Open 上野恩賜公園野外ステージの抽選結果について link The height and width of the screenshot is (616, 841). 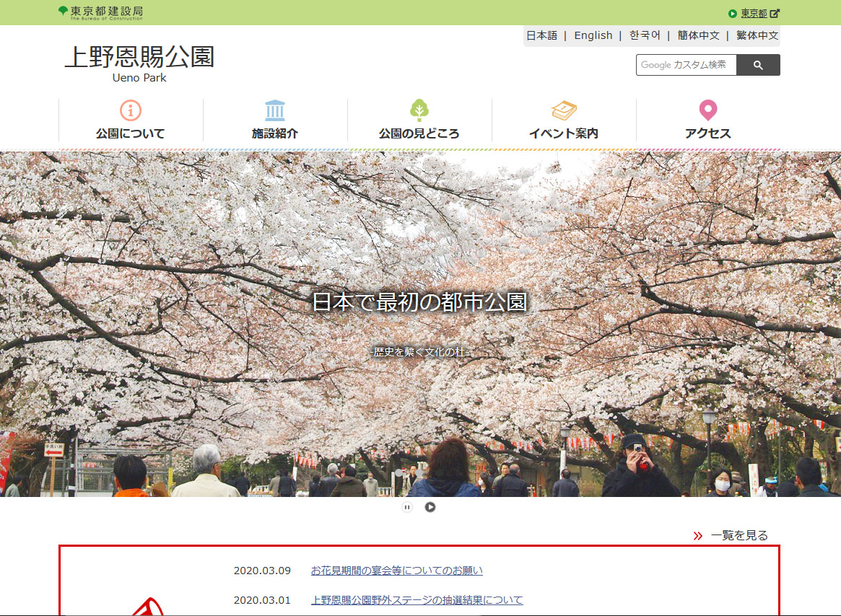(x=417, y=600)
